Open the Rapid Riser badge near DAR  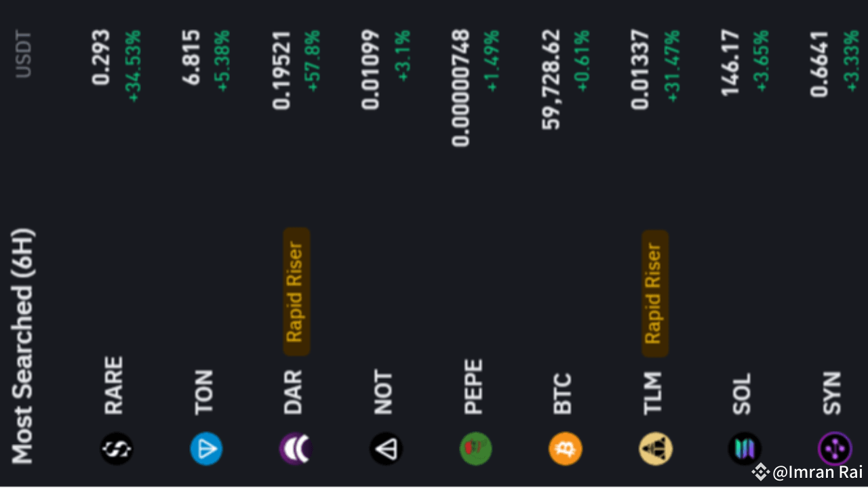click(296, 291)
